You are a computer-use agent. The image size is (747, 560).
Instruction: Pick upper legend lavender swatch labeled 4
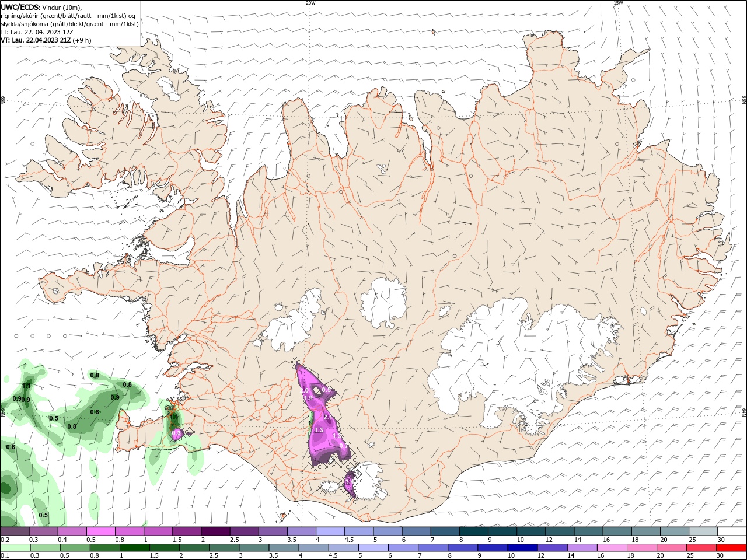click(330, 531)
